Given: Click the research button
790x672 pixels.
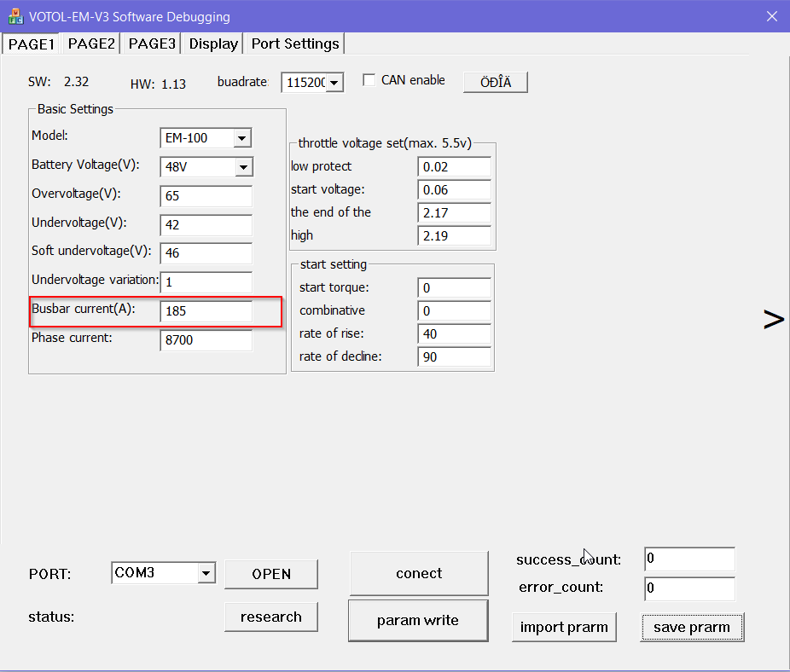Looking at the screenshot, I should [x=271, y=617].
